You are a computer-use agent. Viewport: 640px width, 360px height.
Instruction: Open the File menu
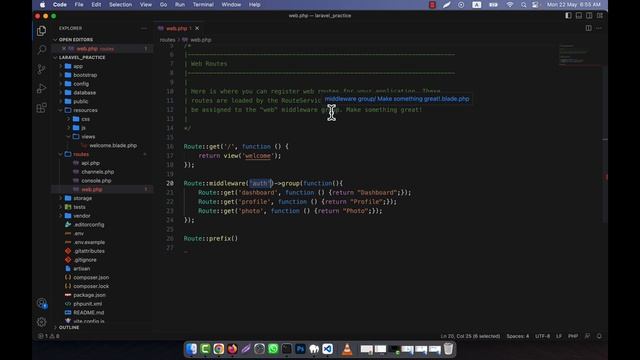[79, 5]
